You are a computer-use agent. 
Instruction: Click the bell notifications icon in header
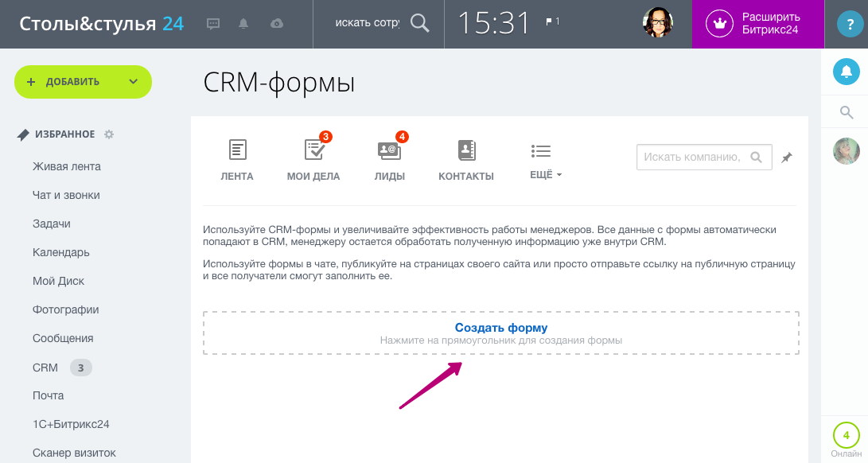243,23
